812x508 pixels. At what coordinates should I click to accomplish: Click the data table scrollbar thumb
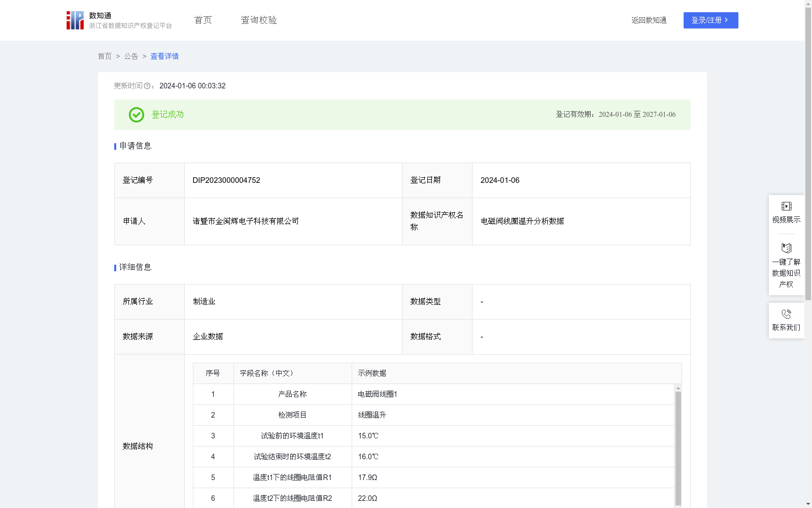pyautogui.click(x=678, y=448)
